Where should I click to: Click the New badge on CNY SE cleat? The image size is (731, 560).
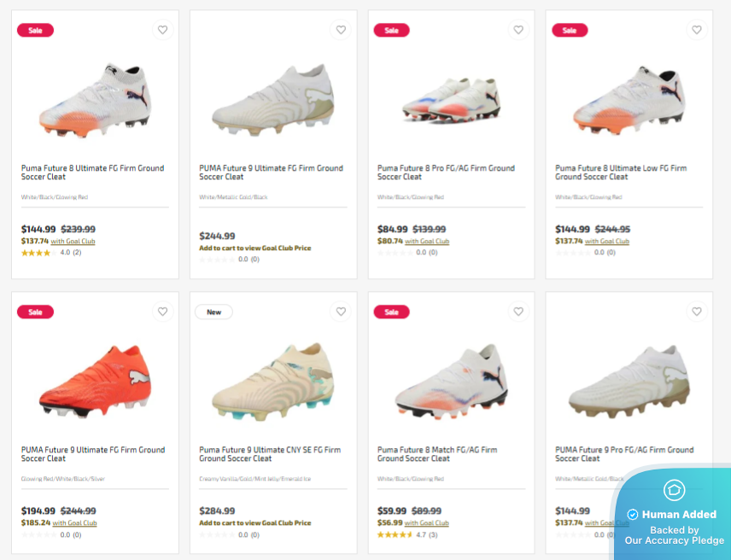pyautogui.click(x=213, y=312)
